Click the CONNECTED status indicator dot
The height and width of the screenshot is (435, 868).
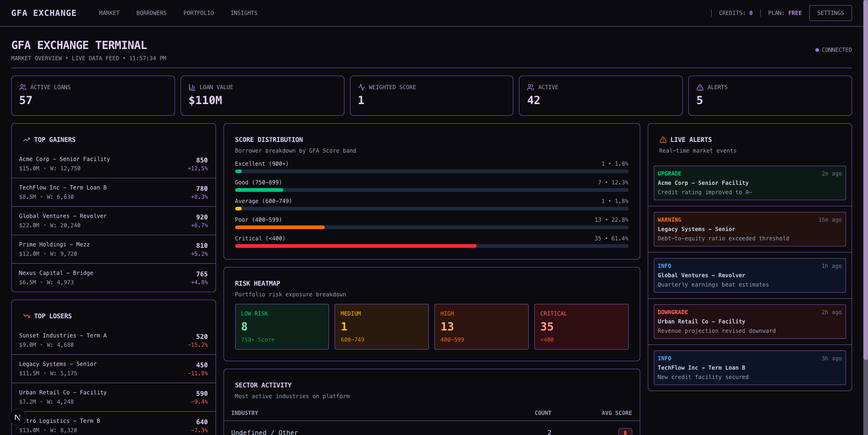[816, 49]
